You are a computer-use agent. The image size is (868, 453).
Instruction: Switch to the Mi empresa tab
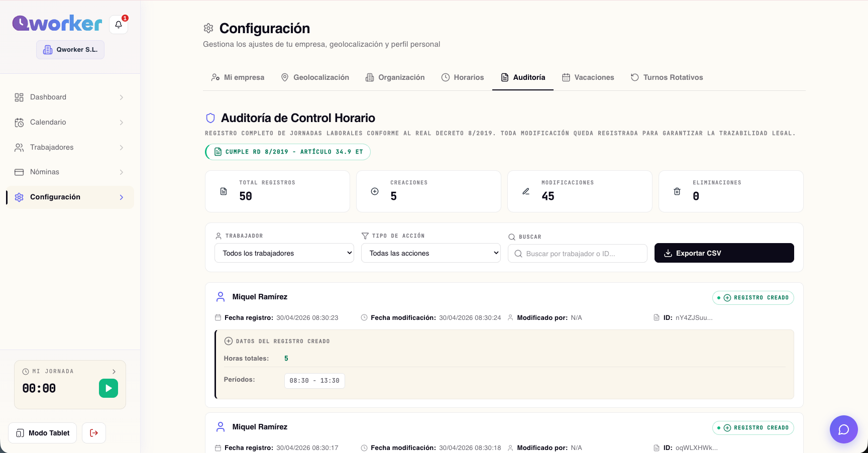(238, 77)
